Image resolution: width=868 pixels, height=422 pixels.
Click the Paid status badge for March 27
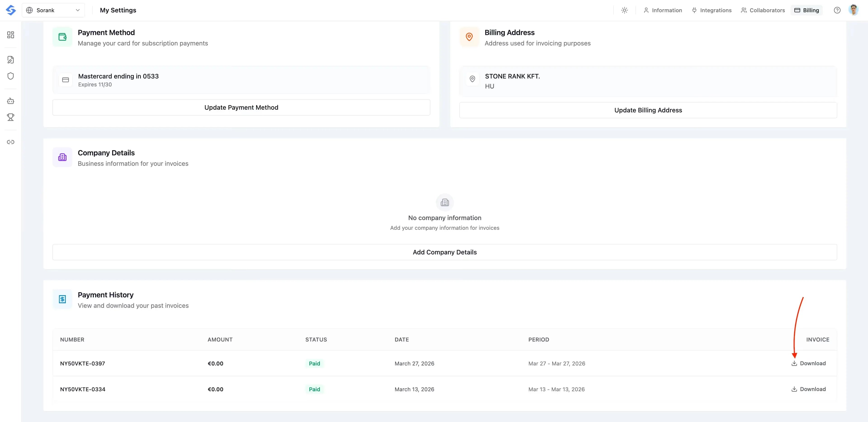(x=314, y=363)
